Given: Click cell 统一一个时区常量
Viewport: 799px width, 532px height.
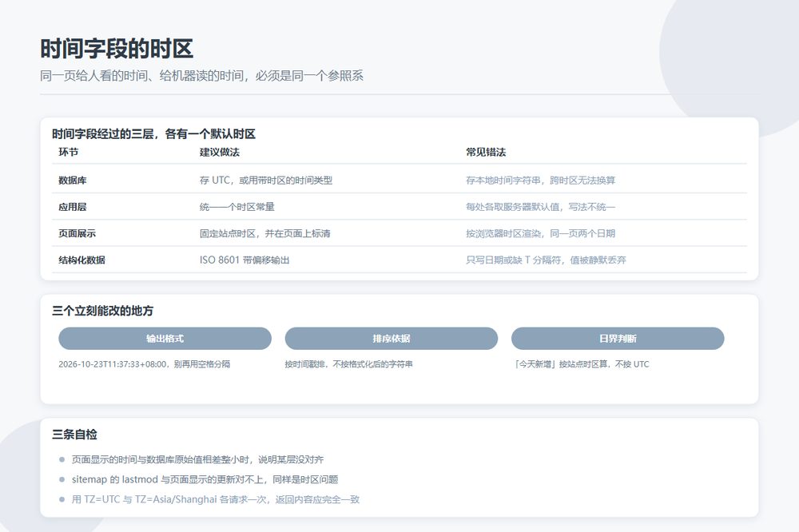Looking at the screenshot, I should point(237,207).
